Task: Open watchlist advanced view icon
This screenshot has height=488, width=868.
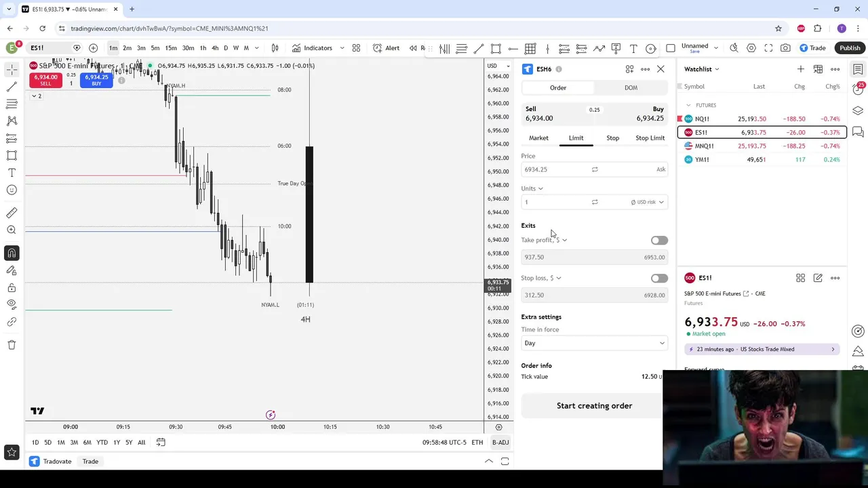Action: click(x=818, y=69)
